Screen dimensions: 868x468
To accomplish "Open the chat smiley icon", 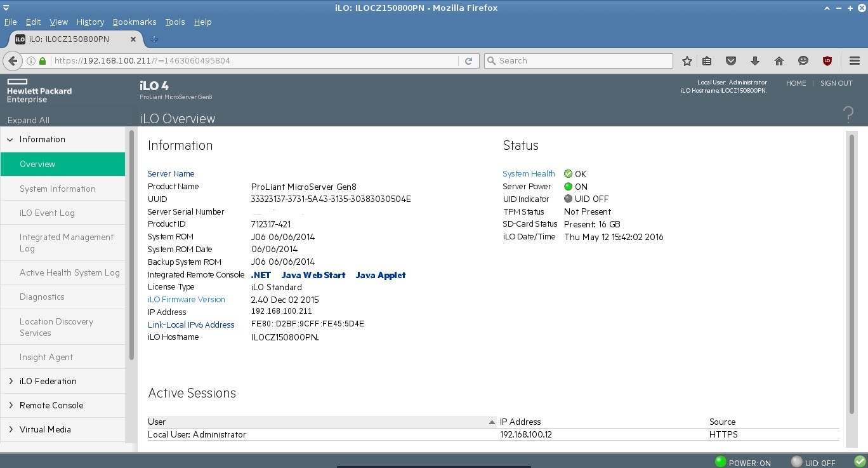I will coord(803,61).
